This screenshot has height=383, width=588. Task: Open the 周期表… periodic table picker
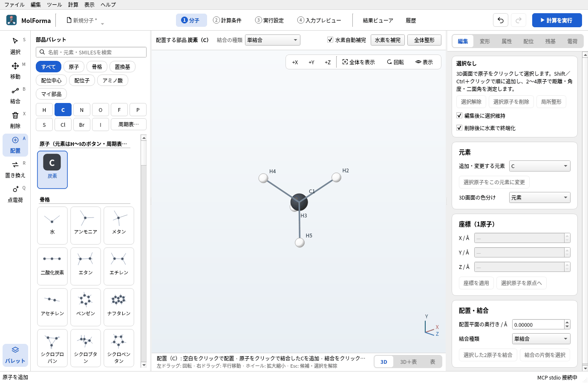tap(129, 124)
